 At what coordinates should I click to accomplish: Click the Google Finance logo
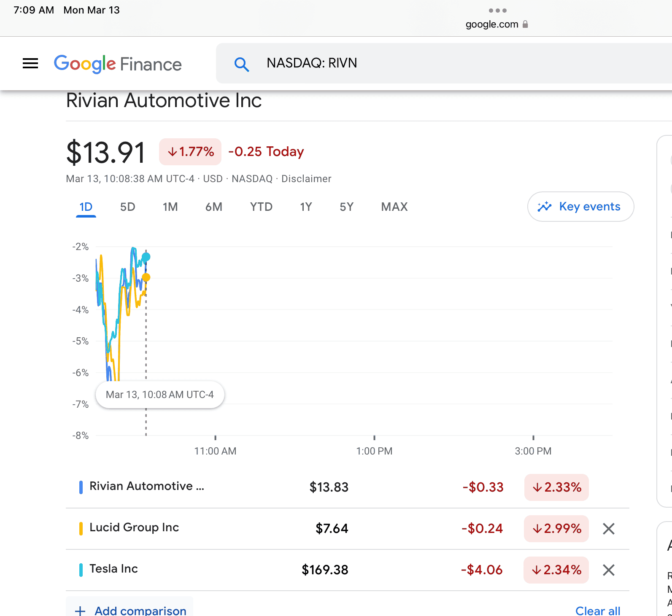tap(118, 64)
